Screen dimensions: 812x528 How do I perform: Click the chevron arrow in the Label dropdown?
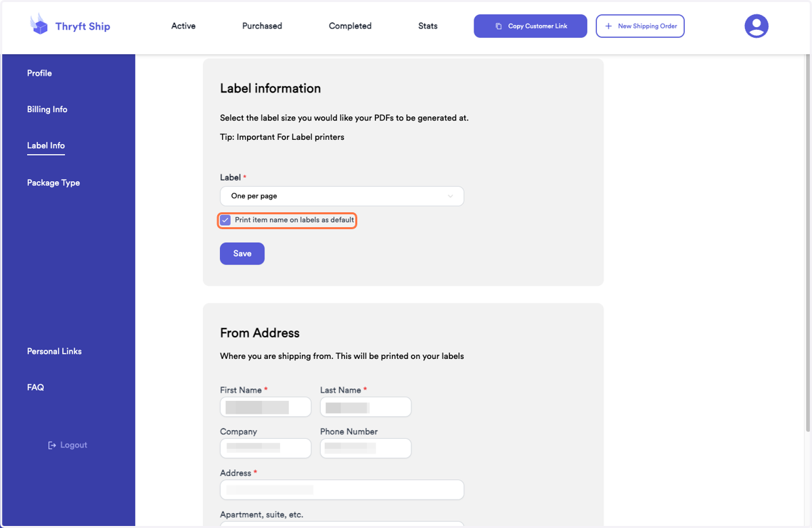(451, 196)
